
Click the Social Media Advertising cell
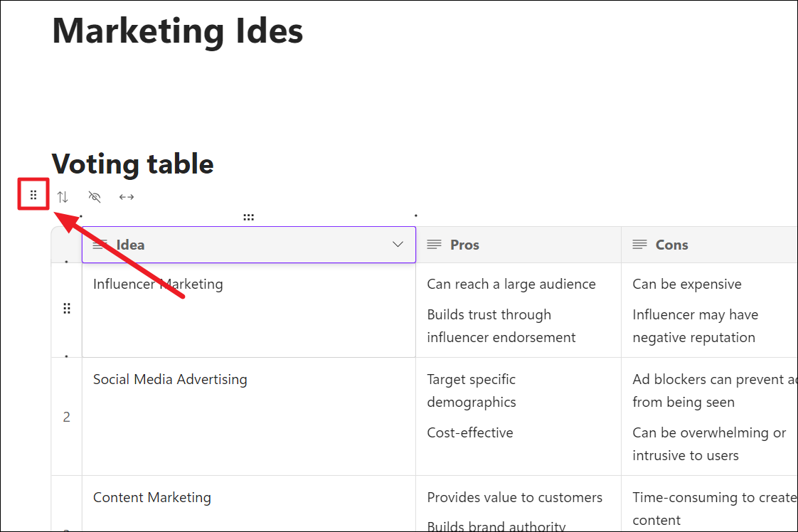pyautogui.click(x=170, y=380)
